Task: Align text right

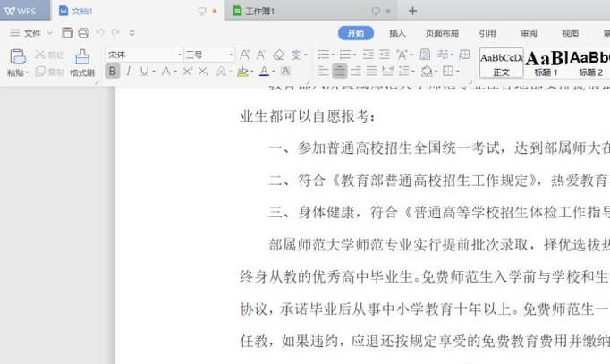Action: tap(356, 72)
